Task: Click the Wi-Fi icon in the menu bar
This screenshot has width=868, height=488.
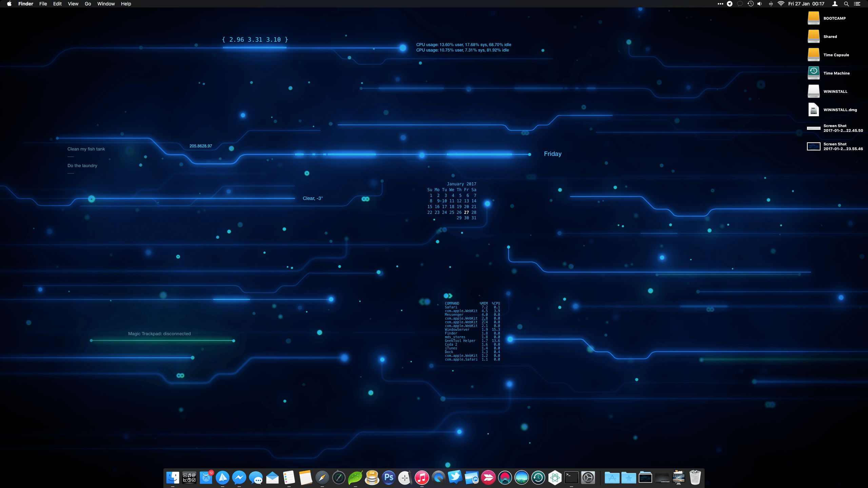Action: tap(782, 4)
